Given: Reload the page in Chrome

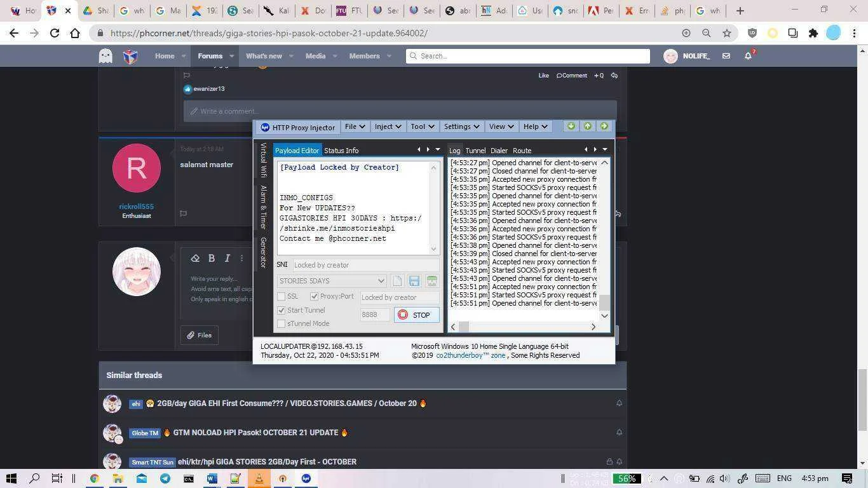Looking at the screenshot, I should [x=55, y=33].
